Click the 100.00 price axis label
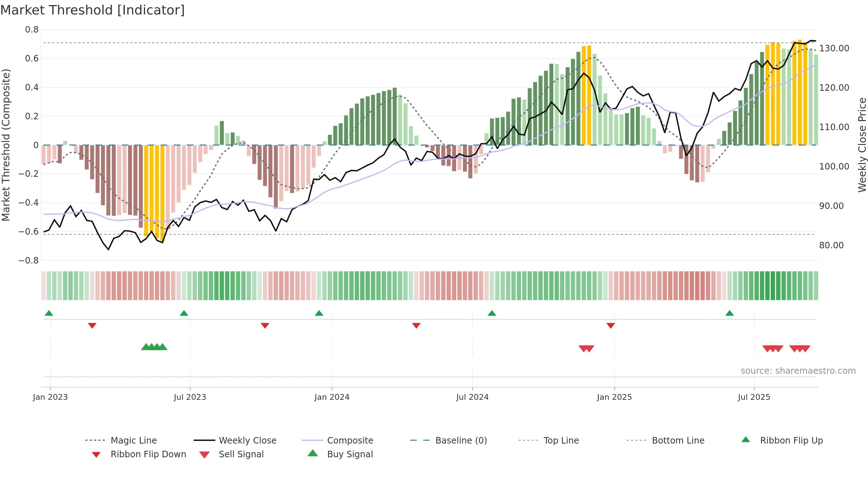868x488 pixels. tap(834, 167)
